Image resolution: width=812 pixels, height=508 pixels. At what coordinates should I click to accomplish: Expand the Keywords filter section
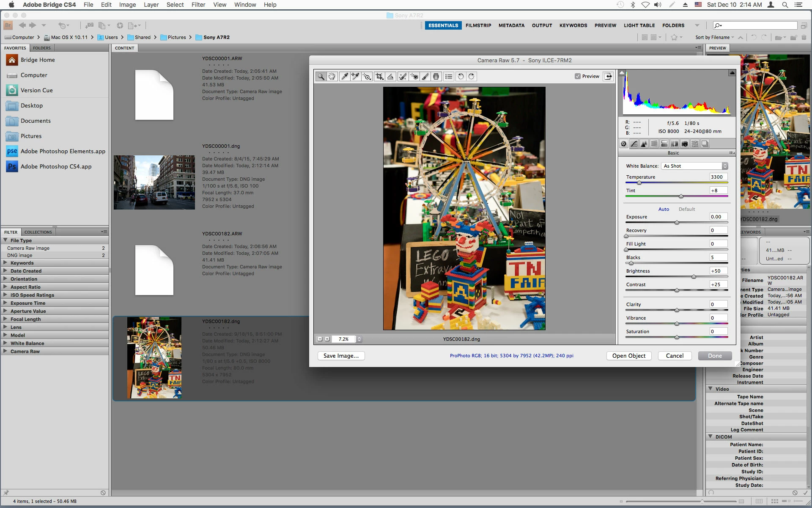[5, 263]
